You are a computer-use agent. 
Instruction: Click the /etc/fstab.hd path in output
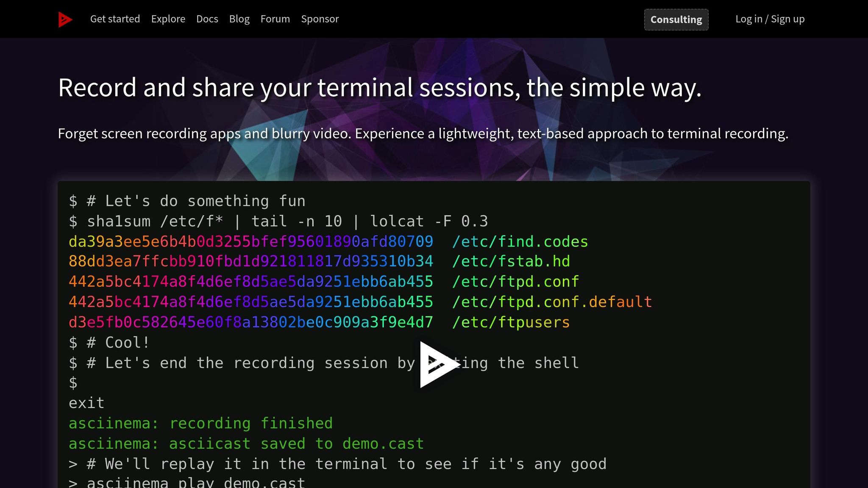tap(511, 261)
